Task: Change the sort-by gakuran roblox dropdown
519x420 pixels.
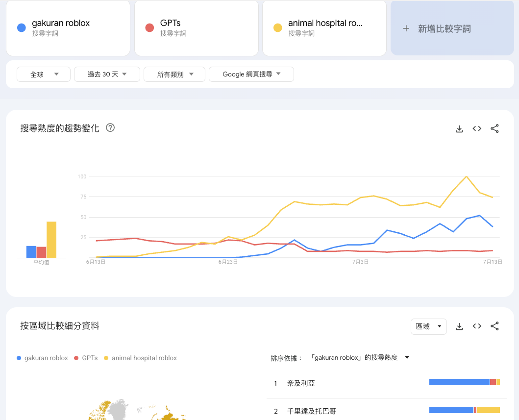Action: click(x=360, y=357)
